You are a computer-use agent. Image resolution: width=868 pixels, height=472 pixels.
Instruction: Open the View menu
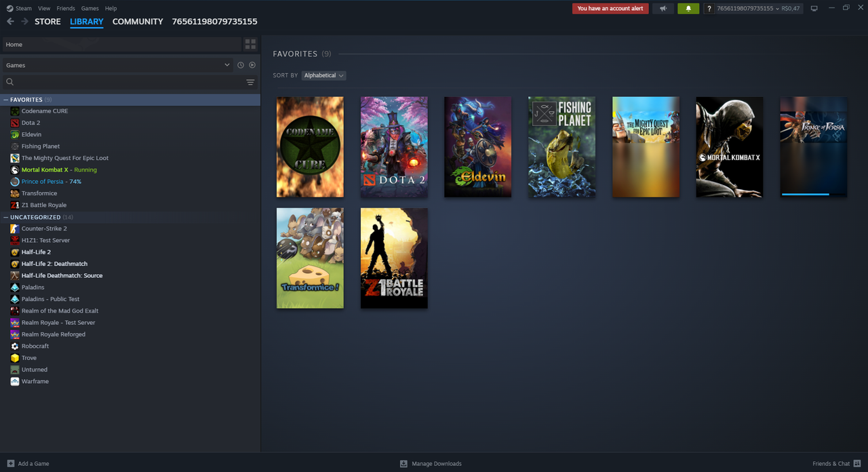point(44,8)
